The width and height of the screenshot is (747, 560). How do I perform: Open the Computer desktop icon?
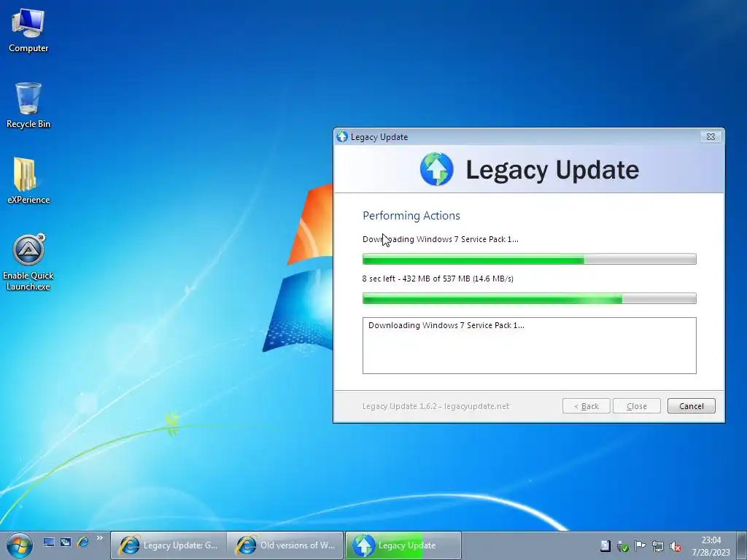tap(28, 31)
